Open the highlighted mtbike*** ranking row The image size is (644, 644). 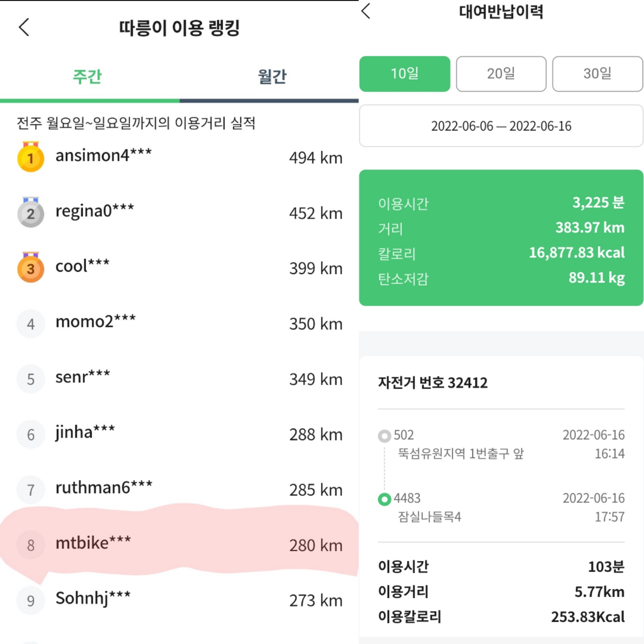point(179,544)
